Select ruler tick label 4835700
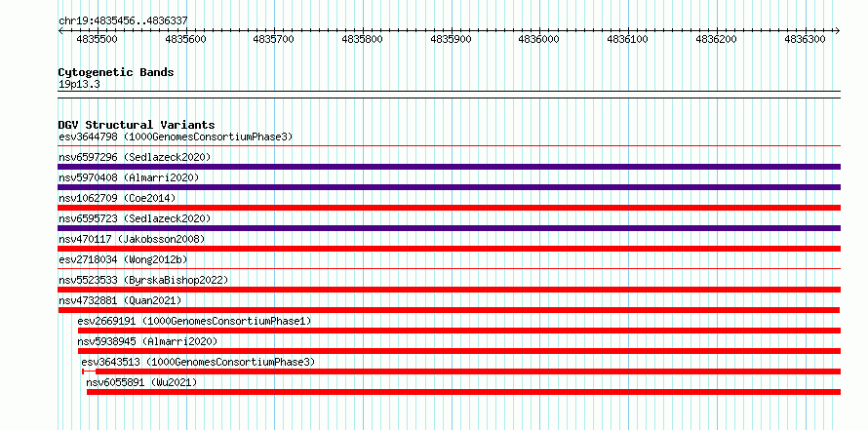Viewport: 868px width, 430px height. [273, 39]
